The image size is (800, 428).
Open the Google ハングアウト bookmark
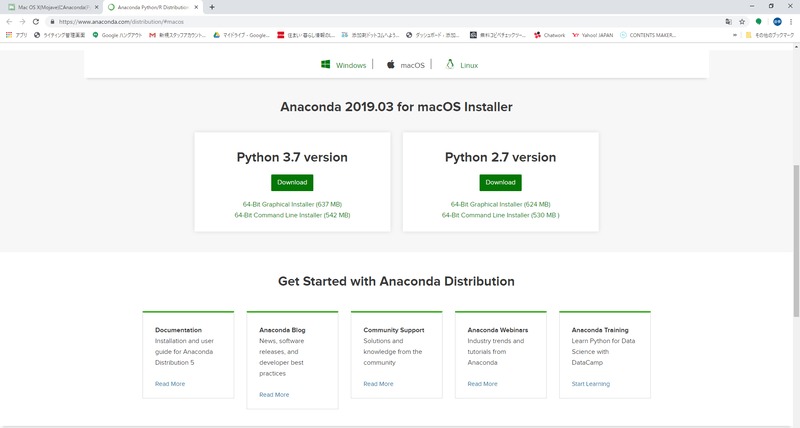(x=117, y=35)
